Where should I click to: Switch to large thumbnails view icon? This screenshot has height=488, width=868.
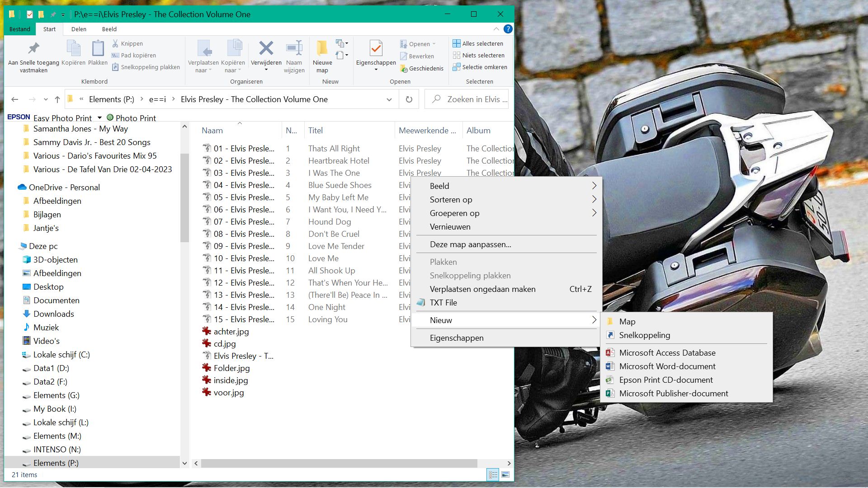[x=505, y=474]
